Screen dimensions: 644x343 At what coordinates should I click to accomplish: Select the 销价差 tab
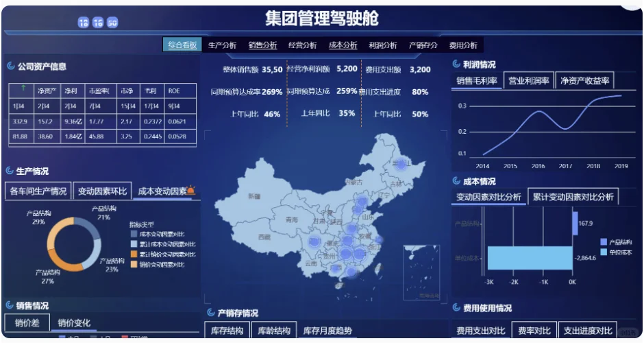[x=27, y=322]
